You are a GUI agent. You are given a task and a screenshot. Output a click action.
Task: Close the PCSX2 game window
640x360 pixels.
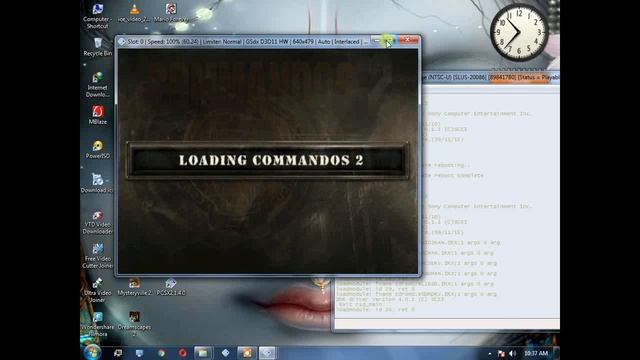point(407,40)
